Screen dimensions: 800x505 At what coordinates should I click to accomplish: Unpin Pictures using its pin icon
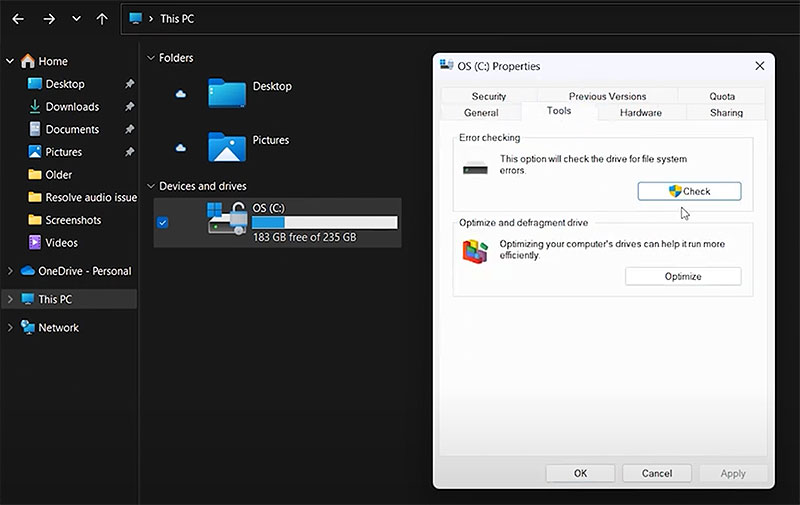click(130, 152)
